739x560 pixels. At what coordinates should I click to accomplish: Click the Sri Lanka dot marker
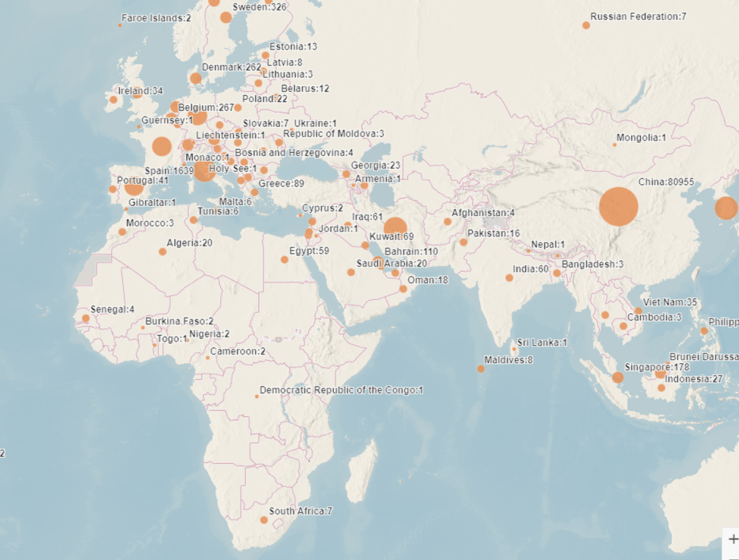(x=514, y=349)
